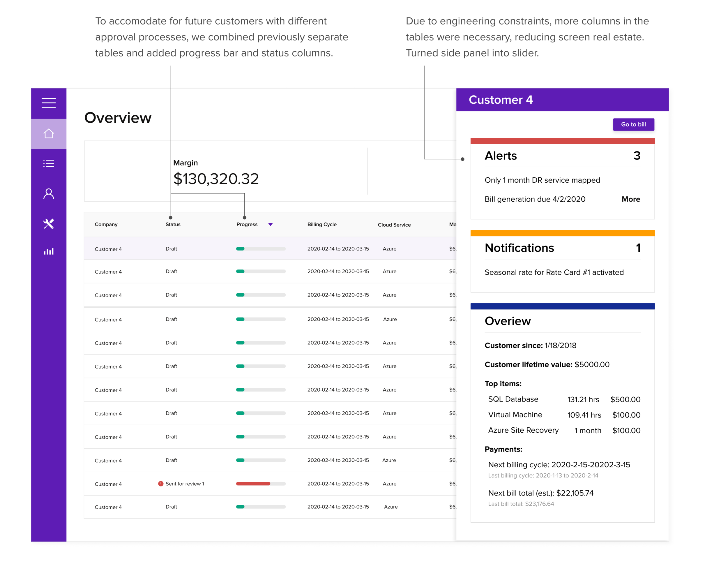The width and height of the screenshot is (728, 571).
Task: Click the Go to bill button
Action: [x=633, y=124]
